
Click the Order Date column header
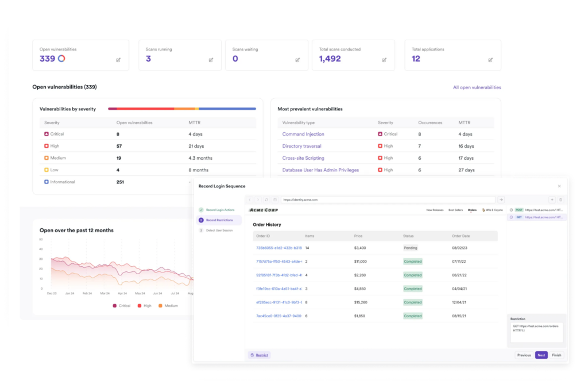point(461,236)
